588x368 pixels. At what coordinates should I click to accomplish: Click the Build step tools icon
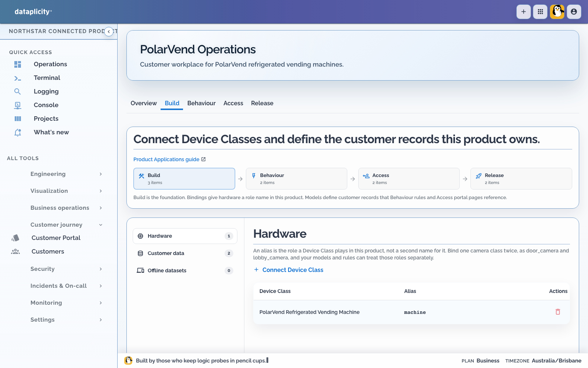tap(141, 176)
